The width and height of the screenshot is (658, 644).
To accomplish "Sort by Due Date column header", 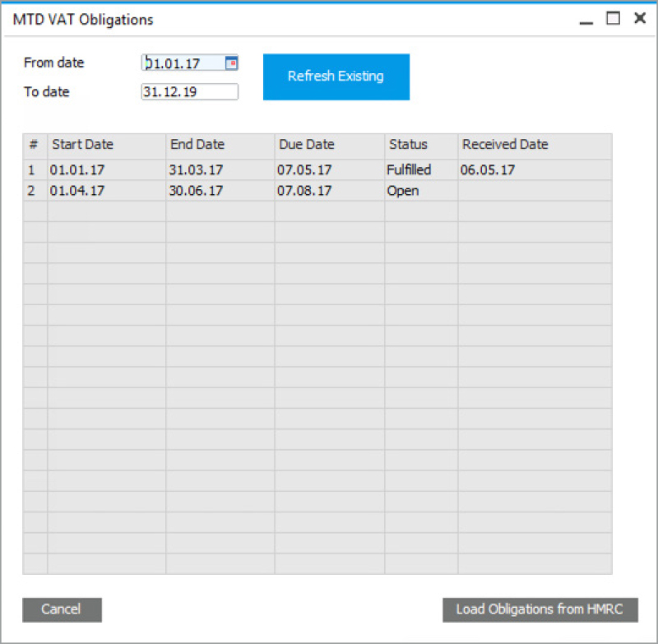I will (x=329, y=145).
